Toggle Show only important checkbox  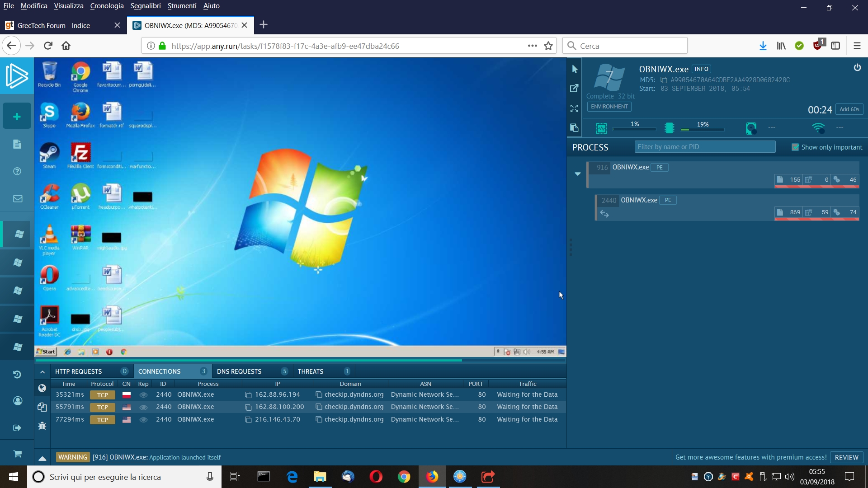point(795,147)
